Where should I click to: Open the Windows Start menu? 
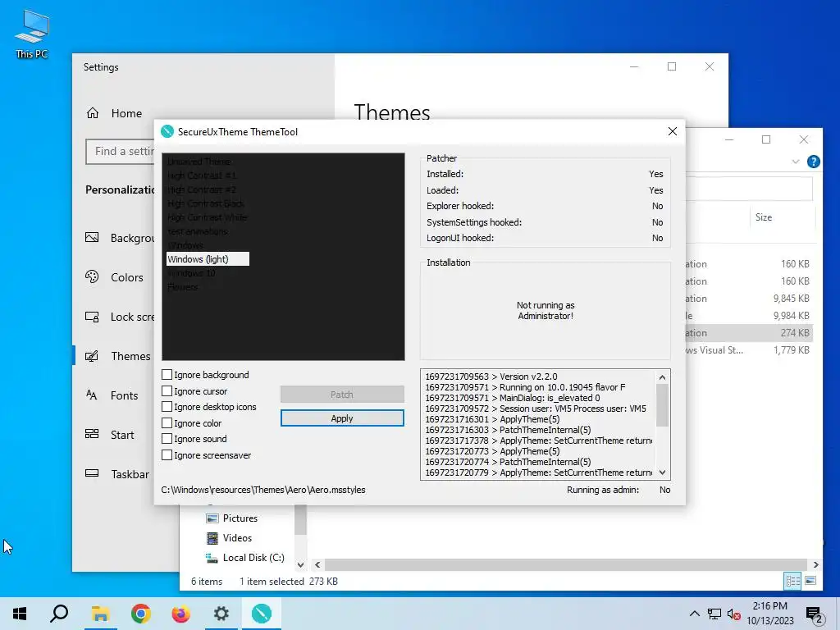[x=20, y=614]
